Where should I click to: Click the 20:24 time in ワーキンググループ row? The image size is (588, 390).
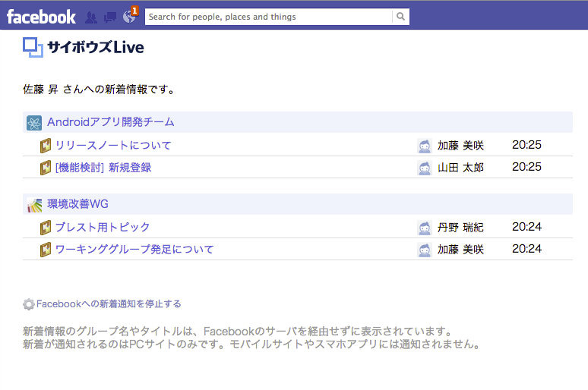click(526, 249)
